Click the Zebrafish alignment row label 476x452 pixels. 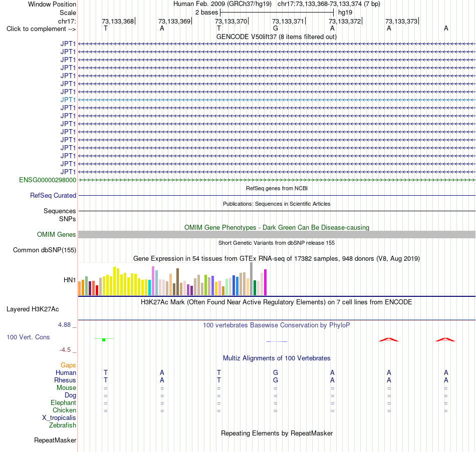point(63,425)
